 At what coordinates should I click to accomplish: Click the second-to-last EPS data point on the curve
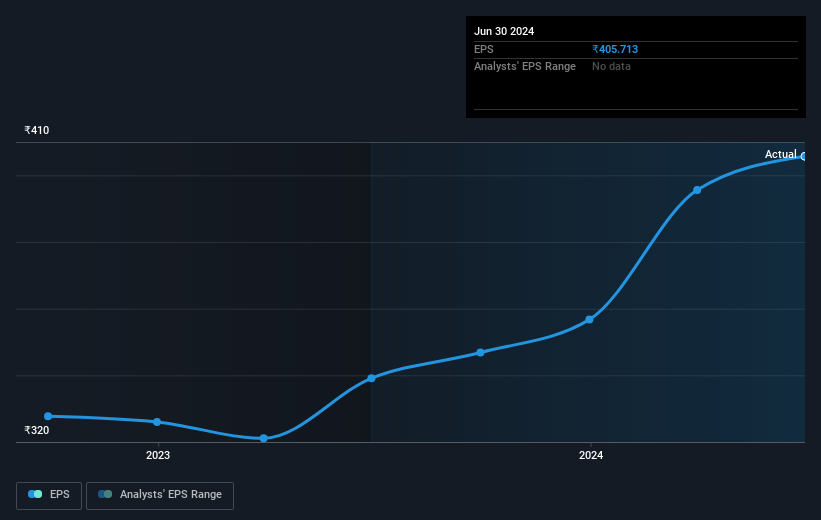697,190
